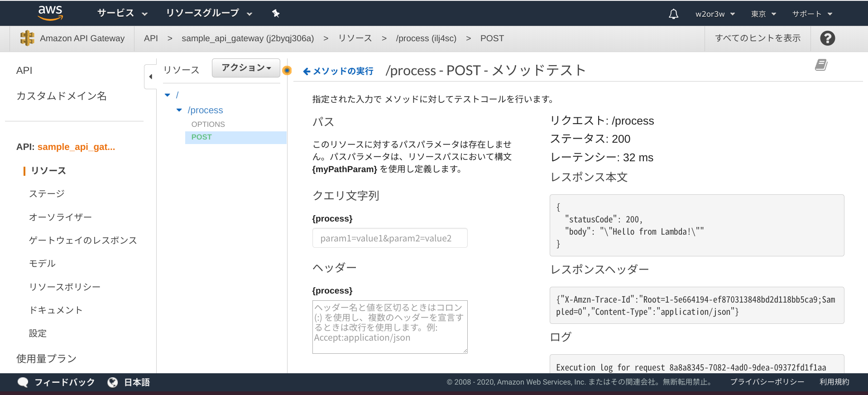Image resolution: width=868 pixels, height=395 pixels.
Task: Open the アクション dropdown button
Action: pyautogui.click(x=246, y=68)
